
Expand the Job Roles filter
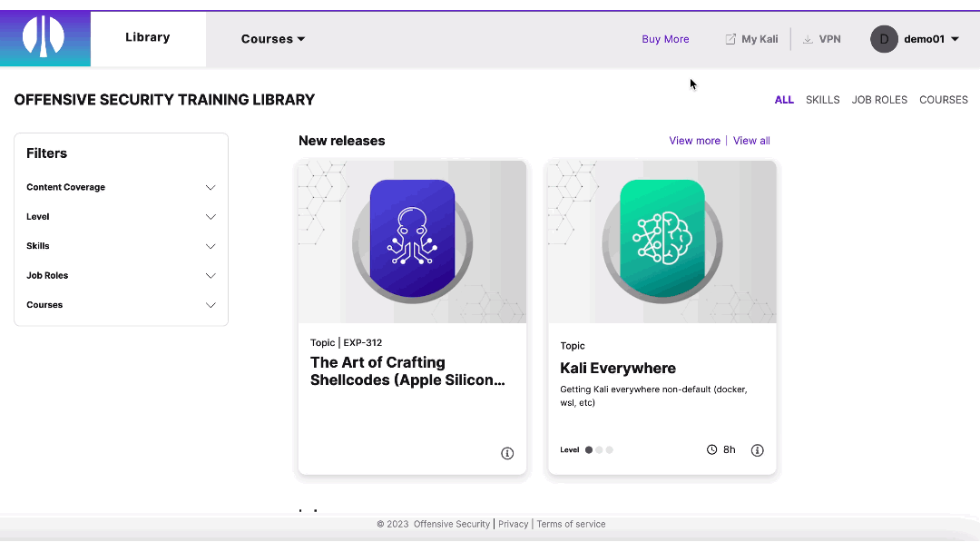point(122,275)
